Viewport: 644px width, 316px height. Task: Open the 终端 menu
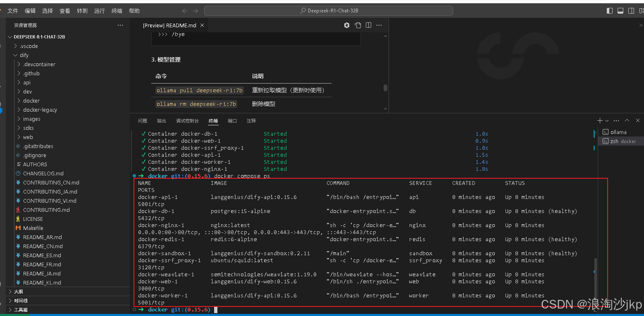(x=117, y=11)
